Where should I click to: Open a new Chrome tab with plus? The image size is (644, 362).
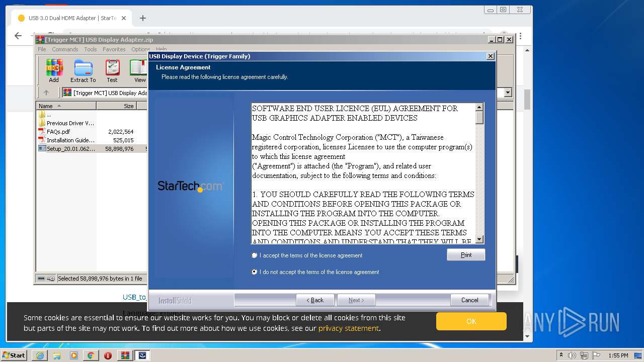[x=143, y=18]
